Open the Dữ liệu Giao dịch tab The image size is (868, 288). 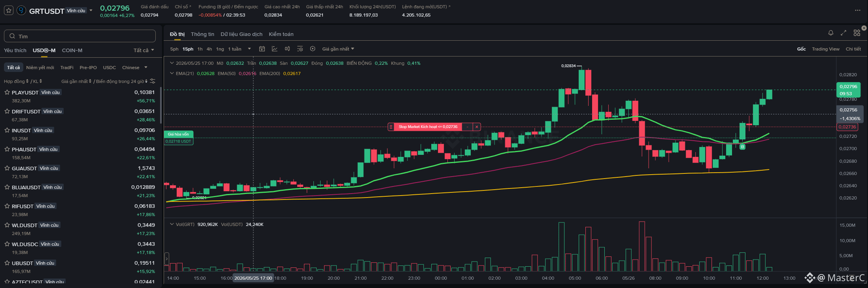242,34
